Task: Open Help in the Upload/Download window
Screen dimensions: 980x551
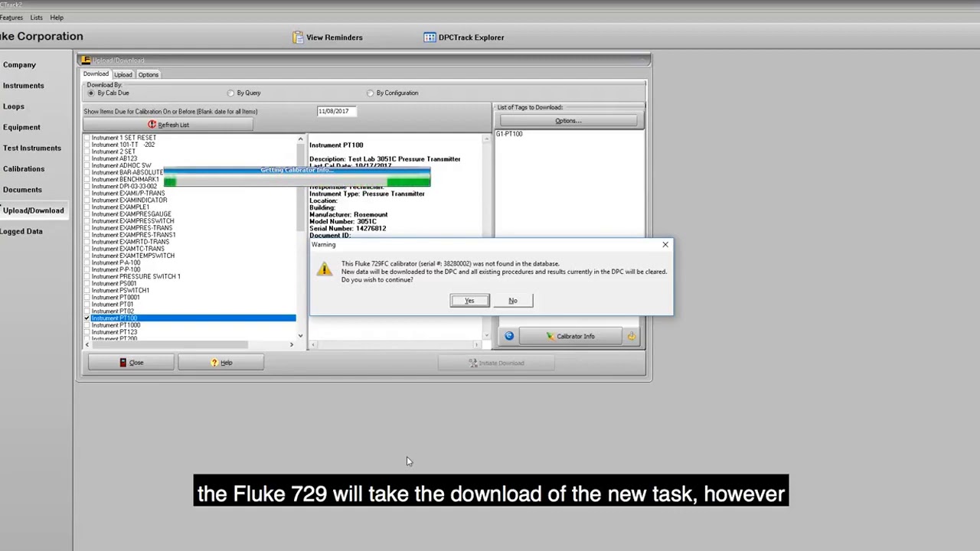Action: pyautogui.click(x=221, y=363)
